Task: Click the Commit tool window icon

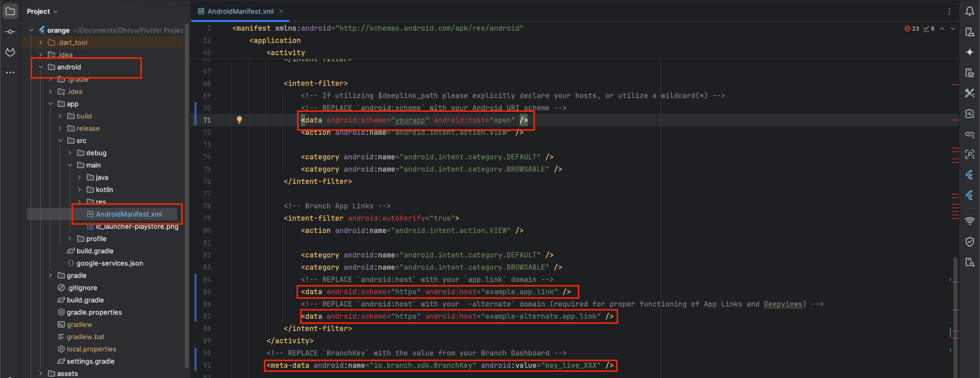Action: click(10, 32)
